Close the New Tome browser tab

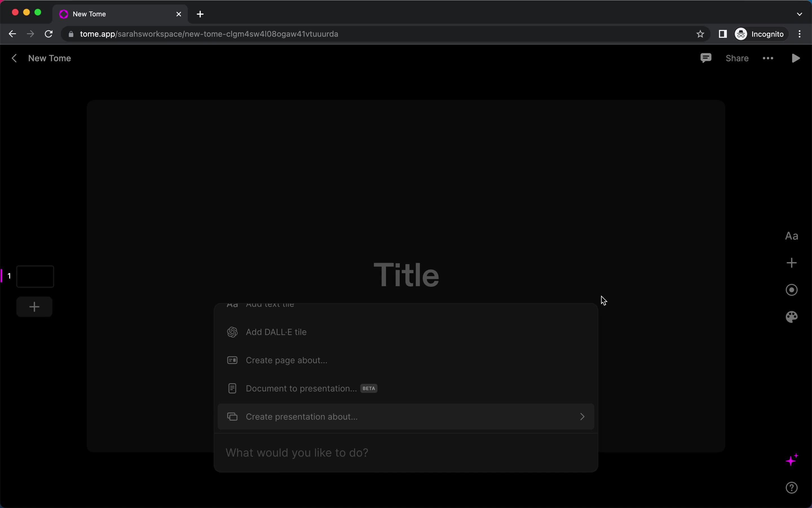[179, 14]
